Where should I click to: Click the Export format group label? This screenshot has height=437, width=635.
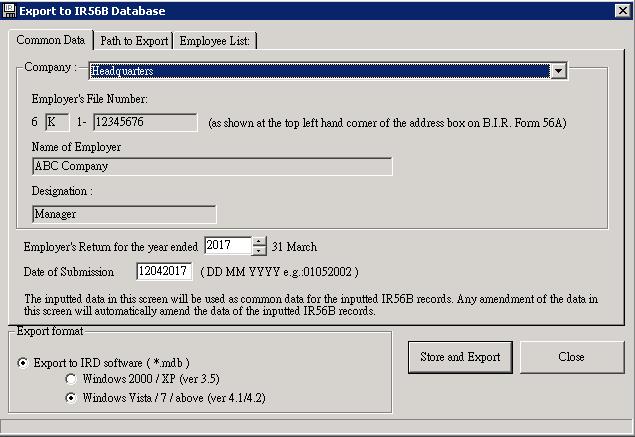[50, 331]
